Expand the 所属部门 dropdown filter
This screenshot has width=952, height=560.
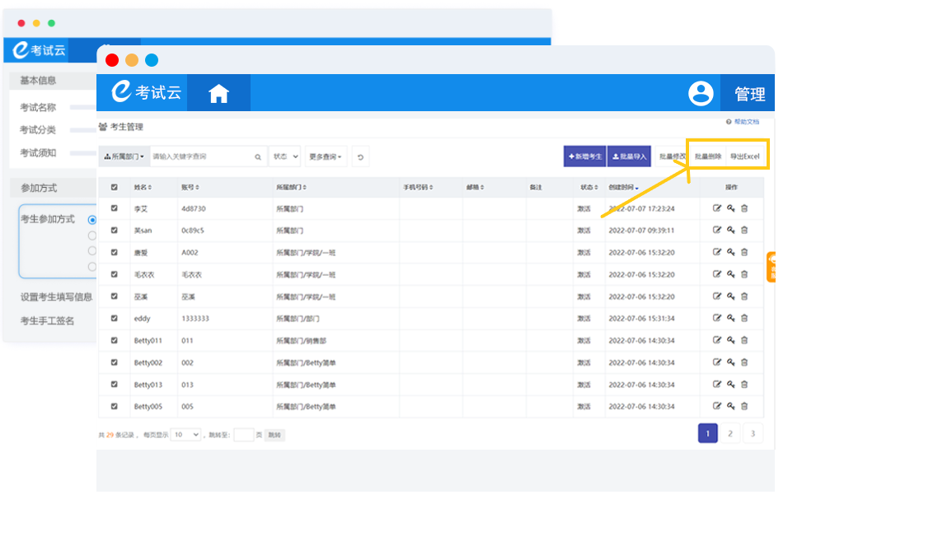click(124, 156)
